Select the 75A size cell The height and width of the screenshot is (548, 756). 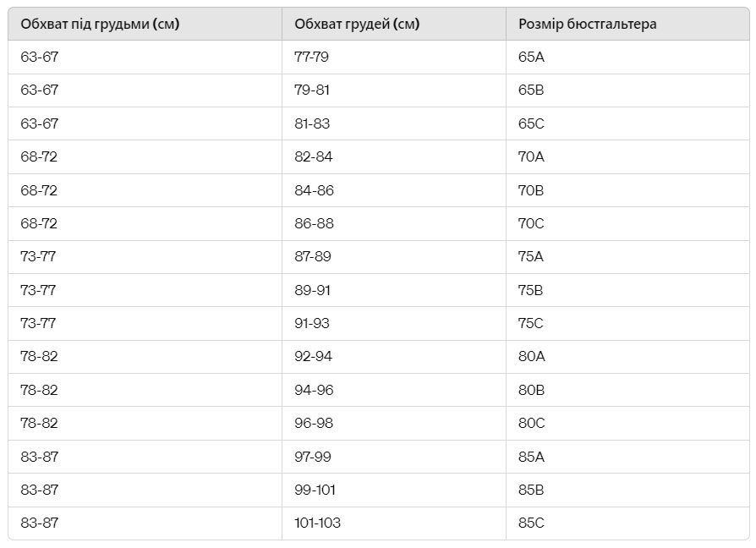(531, 257)
